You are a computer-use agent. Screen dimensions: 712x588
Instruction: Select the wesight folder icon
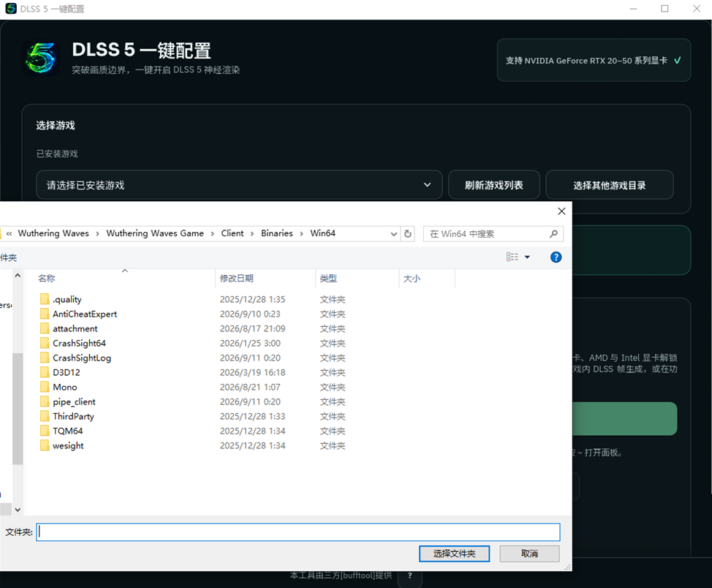[45, 445]
